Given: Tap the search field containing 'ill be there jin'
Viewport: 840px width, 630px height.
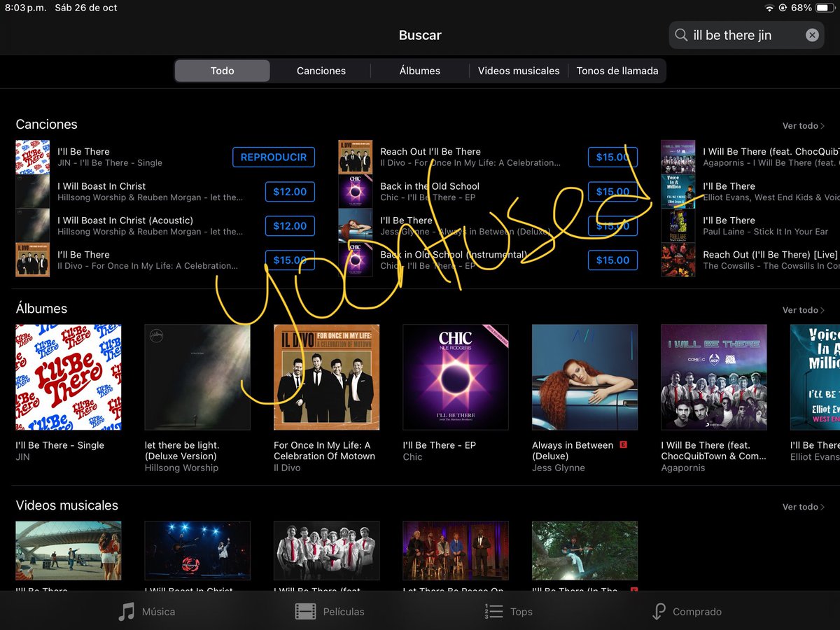Looking at the screenshot, I should click(747, 35).
